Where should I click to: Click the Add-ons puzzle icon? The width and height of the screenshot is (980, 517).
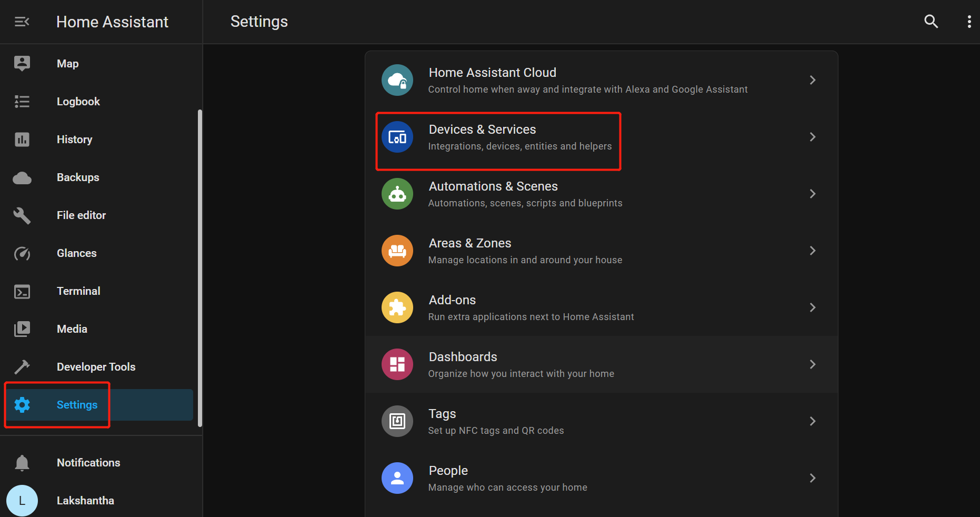coord(397,307)
